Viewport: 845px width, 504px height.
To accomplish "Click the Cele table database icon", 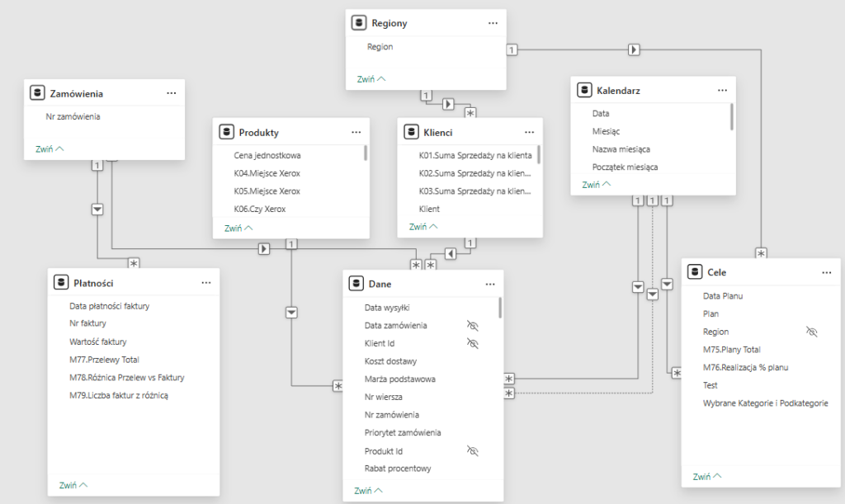I will tap(695, 272).
